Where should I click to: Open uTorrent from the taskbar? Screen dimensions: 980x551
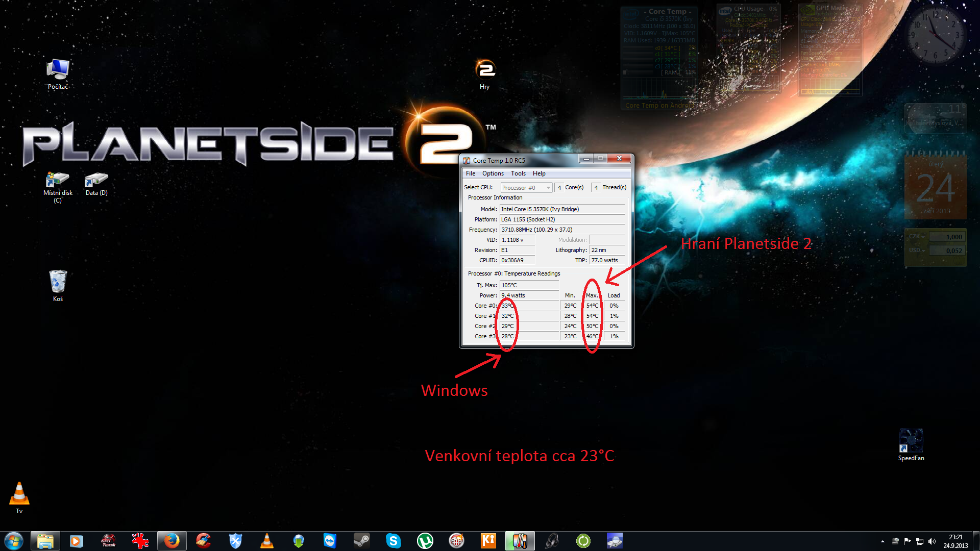425,541
